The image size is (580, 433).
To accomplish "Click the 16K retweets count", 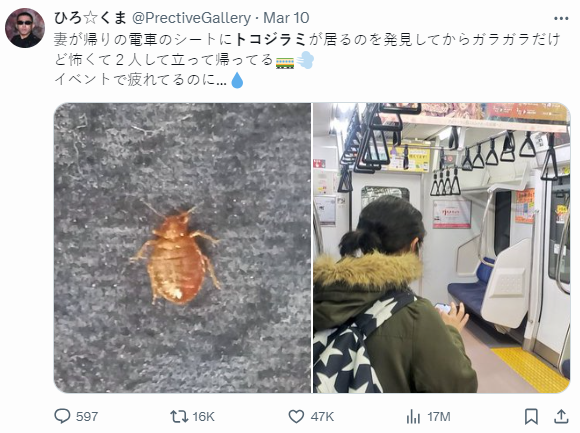I will pos(203,417).
